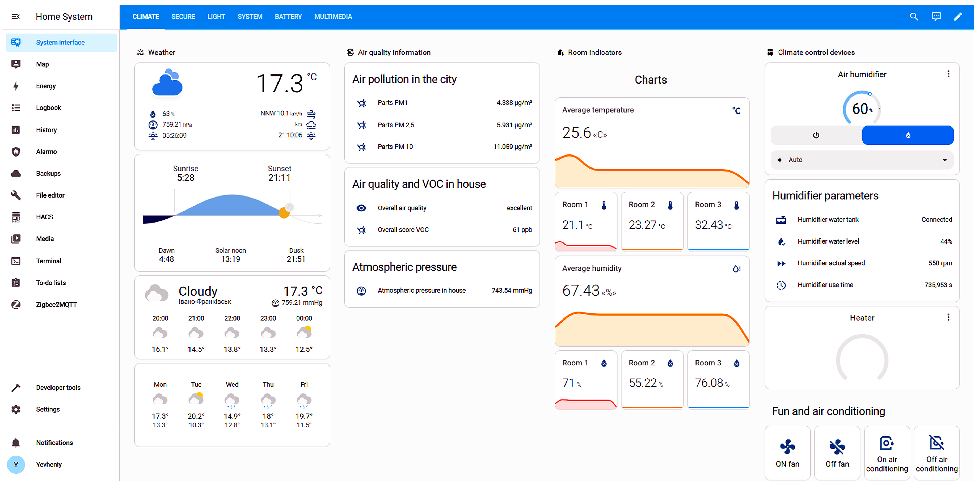The width and height of the screenshot is (980, 487).
Task: Expand the Auto mode dropdown
Action: [x=862, y=160]
